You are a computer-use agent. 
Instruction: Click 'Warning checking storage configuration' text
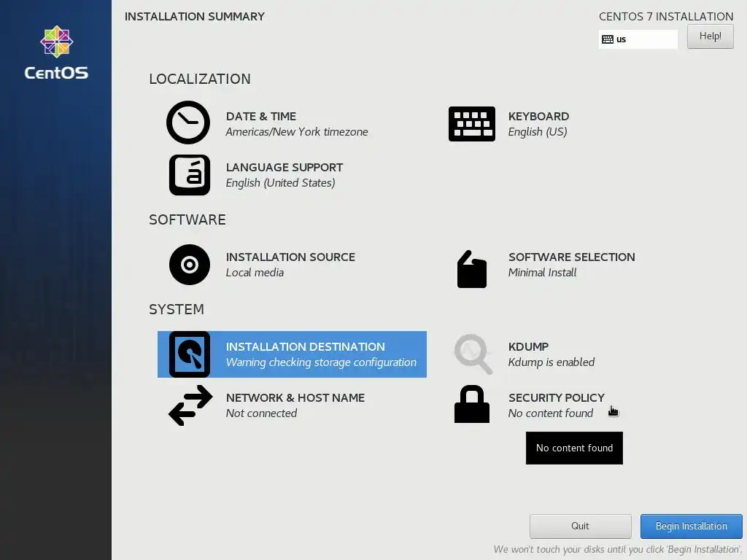tap(321, 362)
